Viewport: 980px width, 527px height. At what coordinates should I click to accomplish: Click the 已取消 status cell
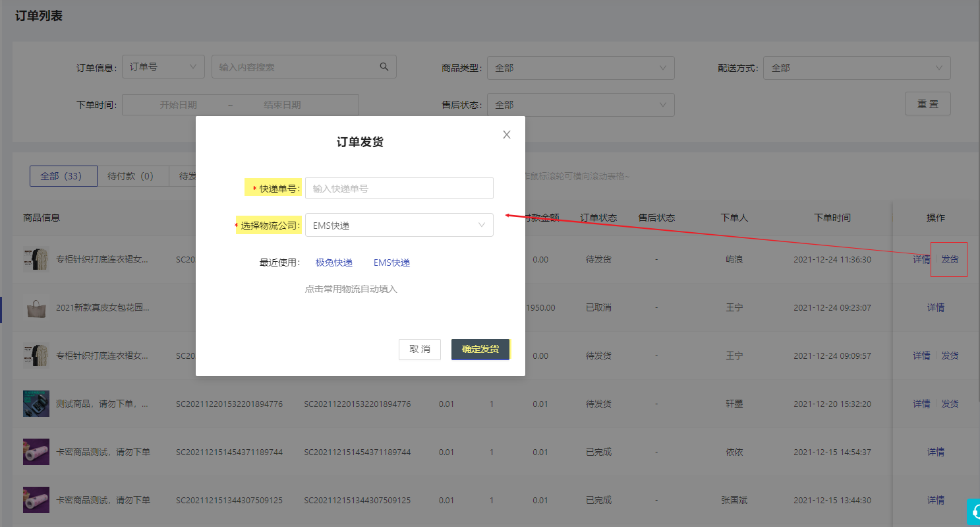tap(598, 307)
